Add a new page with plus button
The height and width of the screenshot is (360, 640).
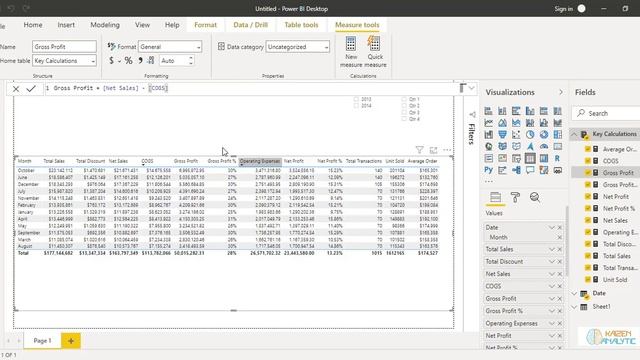point(71,341)
